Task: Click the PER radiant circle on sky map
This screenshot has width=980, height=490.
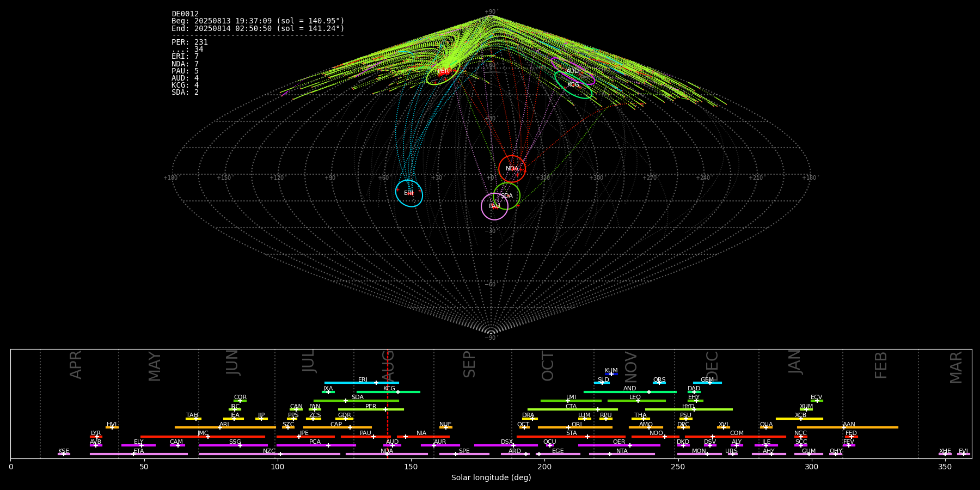Action: (443, 71)
